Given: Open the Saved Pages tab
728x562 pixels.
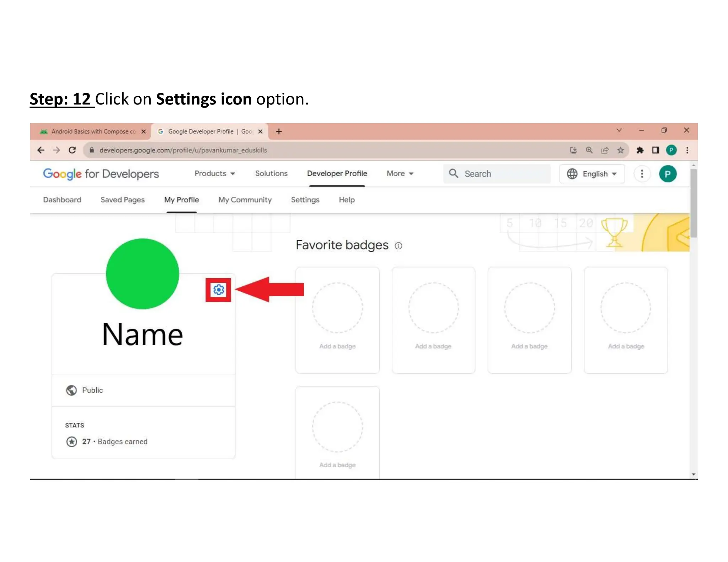Looking at the screenshot, I should (122, 200).
